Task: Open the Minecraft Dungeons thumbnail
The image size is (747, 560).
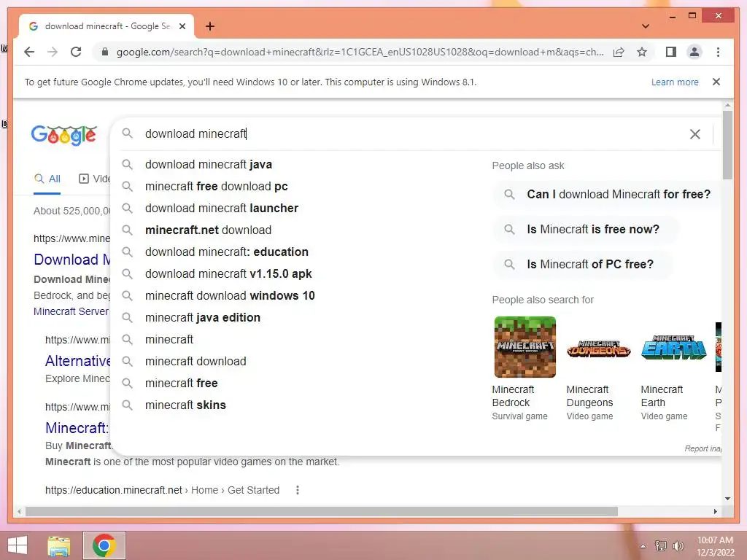Action: coord(598,349)
